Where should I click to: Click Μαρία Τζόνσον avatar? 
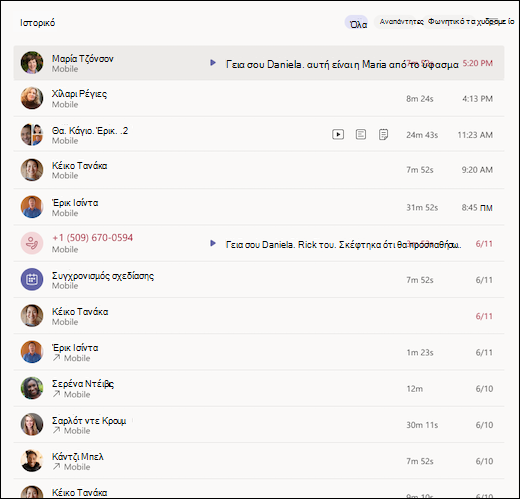click(x=32, y=62)
